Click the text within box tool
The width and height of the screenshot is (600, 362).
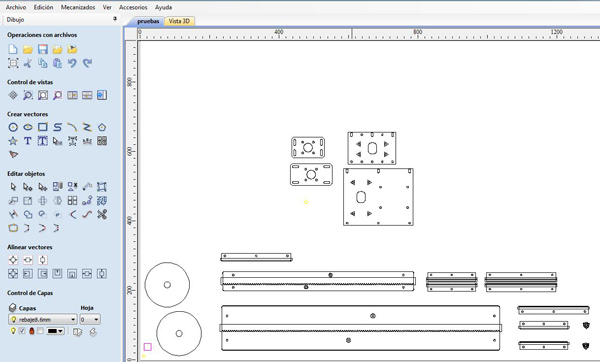42,141
